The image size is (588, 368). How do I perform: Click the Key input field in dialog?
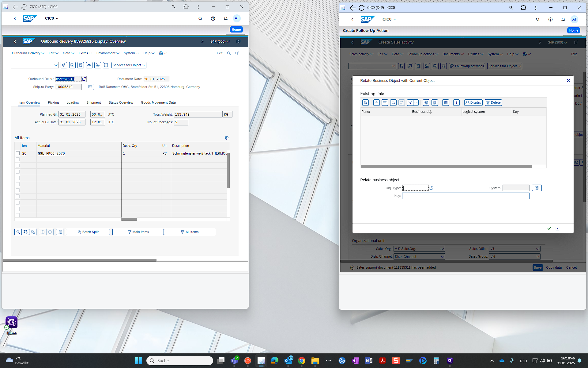[465, 196]
